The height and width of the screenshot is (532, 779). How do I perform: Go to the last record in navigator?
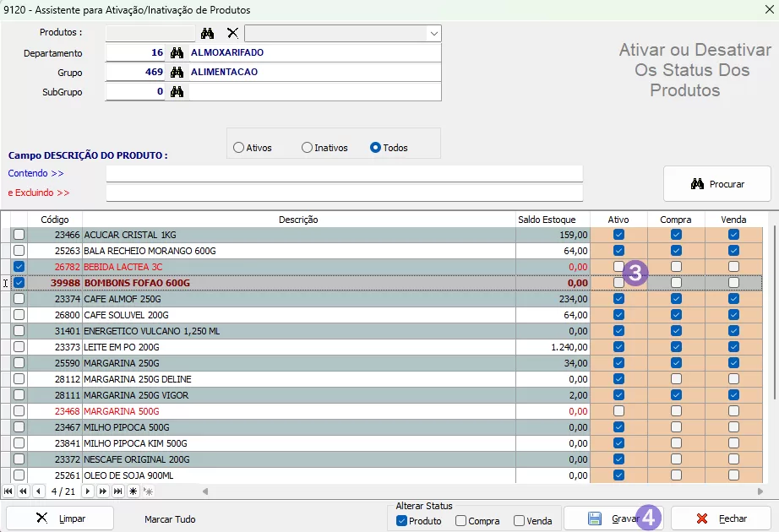point(118,491)
